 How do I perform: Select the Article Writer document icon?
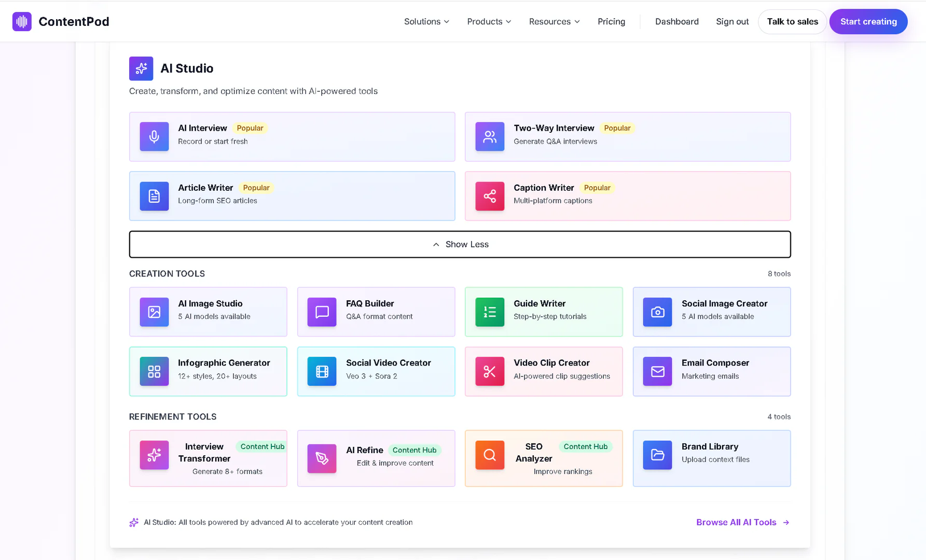(x=154, y=196)
